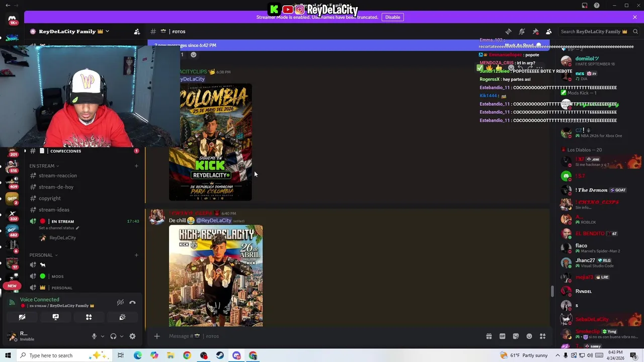This screenshot has height=362, width=644.
Task: Open the MODS voice channel
Action: pos(57,277)
